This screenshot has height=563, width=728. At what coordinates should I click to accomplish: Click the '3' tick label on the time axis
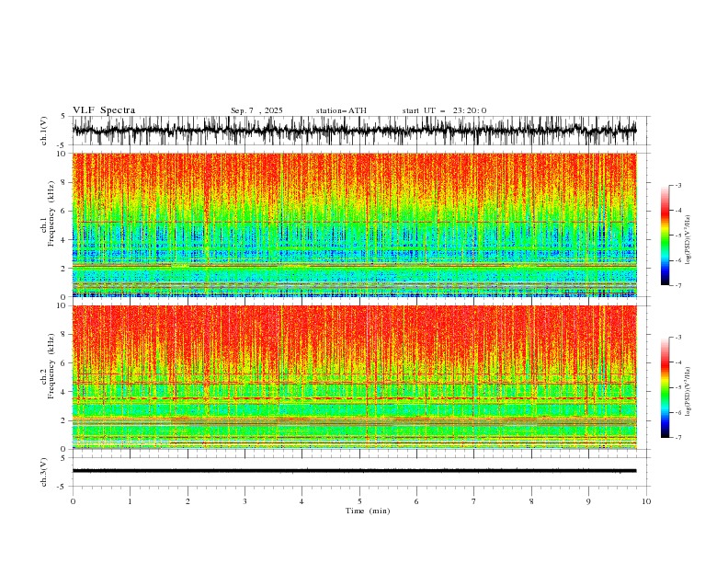[x=245, y=501]
